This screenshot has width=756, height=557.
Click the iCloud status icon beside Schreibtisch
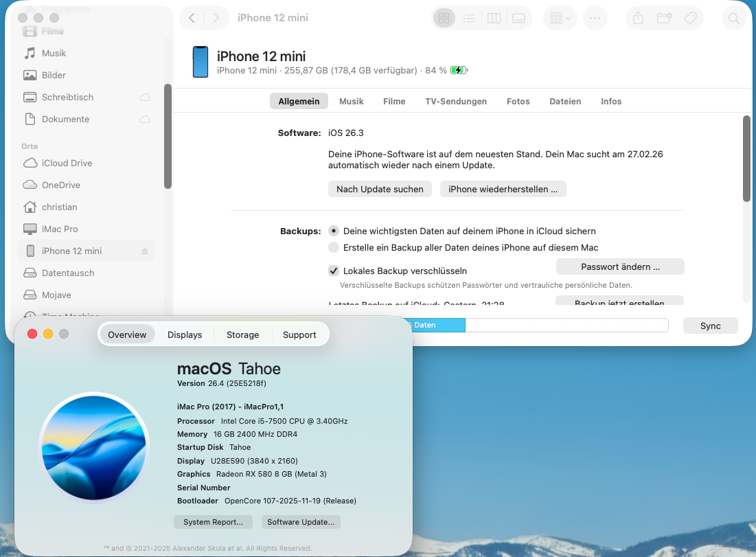145,98
